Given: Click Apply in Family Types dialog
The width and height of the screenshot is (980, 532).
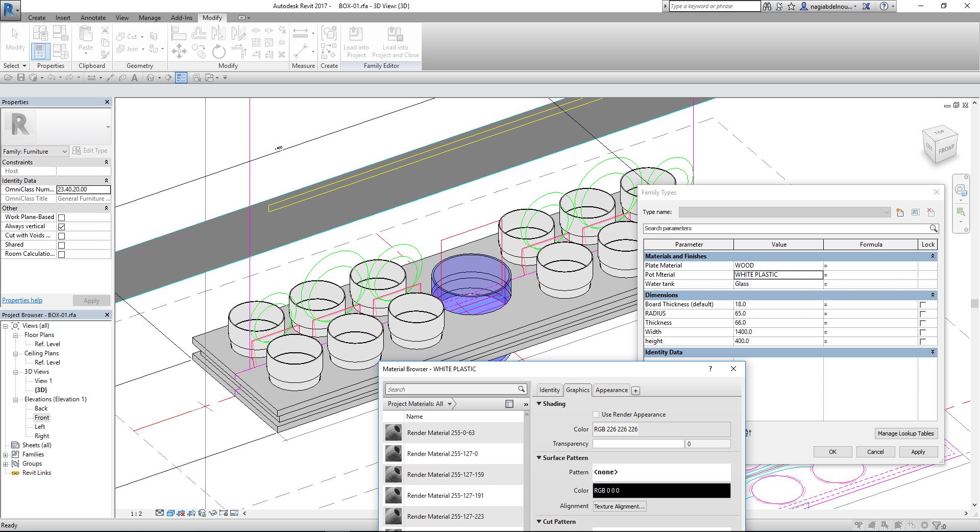Looking at the screenshot, I should click(918, 452).
